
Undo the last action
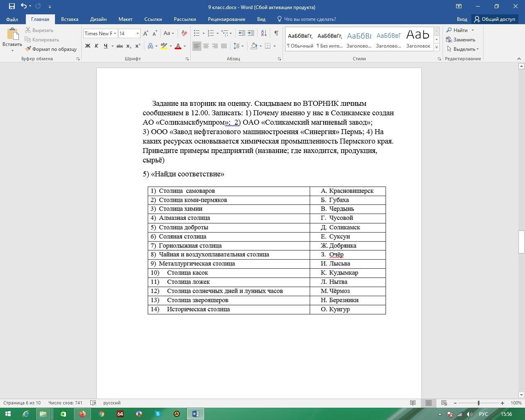tap(23, 7)
